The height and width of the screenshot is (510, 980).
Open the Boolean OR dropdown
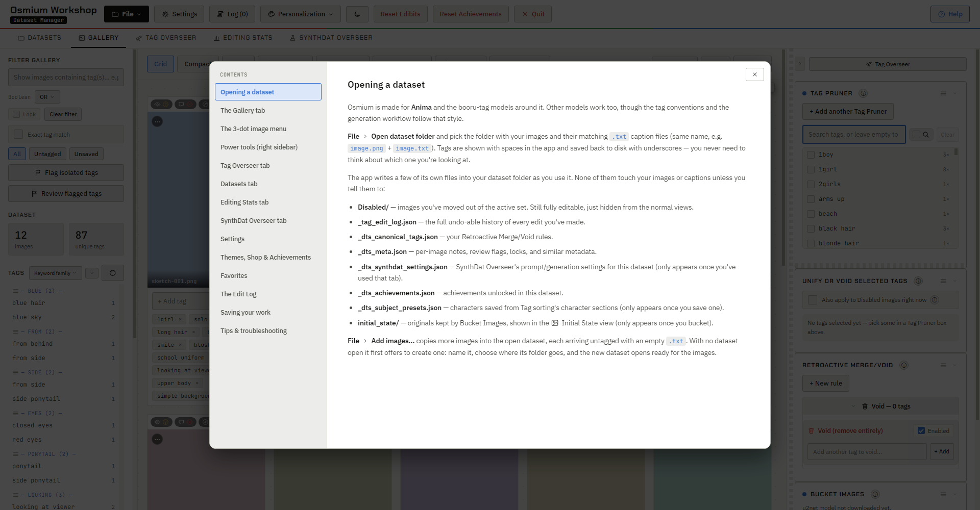pyautogui.click(x=47, y=97)
